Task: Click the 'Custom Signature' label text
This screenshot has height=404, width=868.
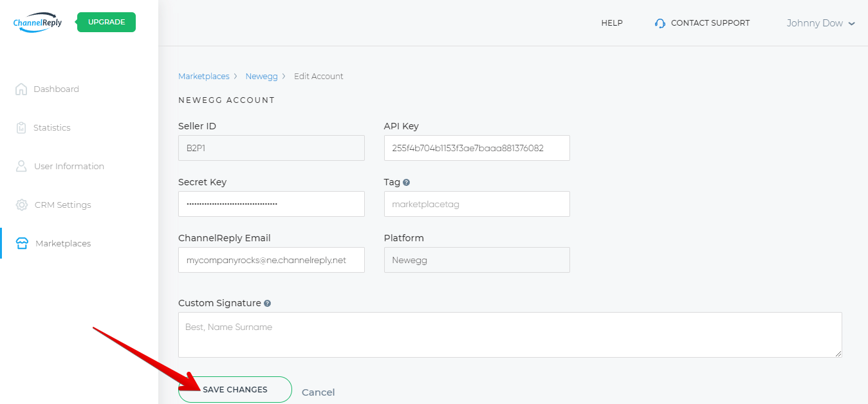Action: point(219,303)
